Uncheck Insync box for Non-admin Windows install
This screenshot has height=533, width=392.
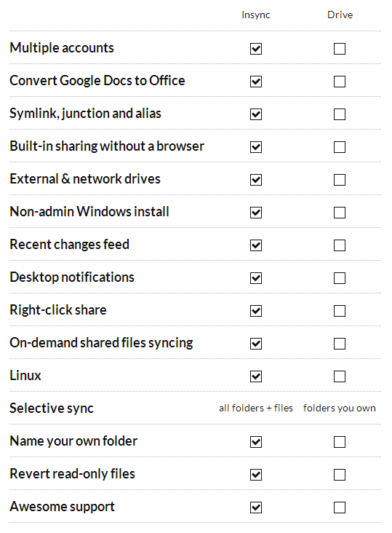[256, 213]
